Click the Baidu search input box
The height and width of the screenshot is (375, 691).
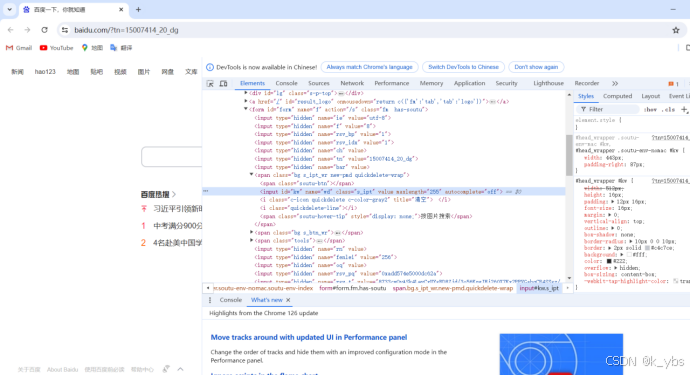(x=172, y=157)
